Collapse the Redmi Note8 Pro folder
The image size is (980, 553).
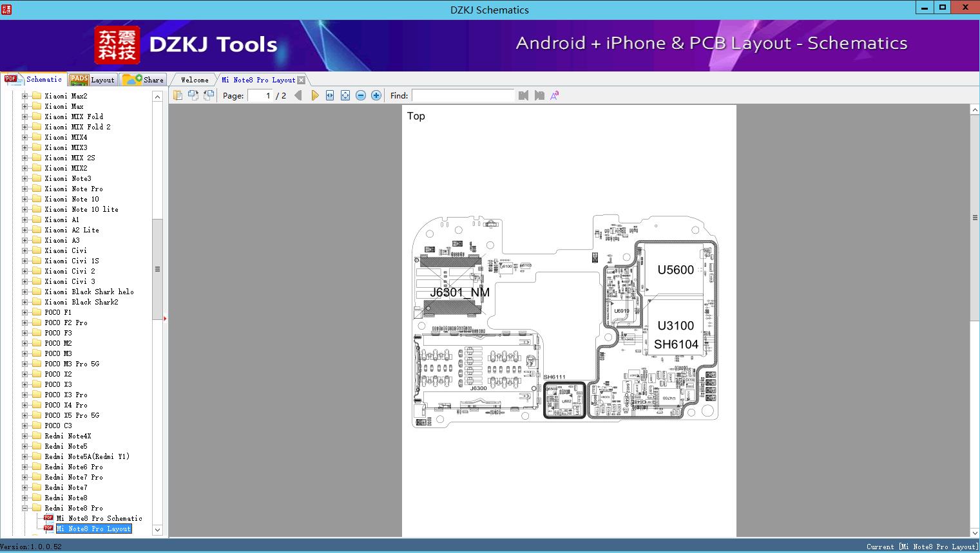coord(24,508)
